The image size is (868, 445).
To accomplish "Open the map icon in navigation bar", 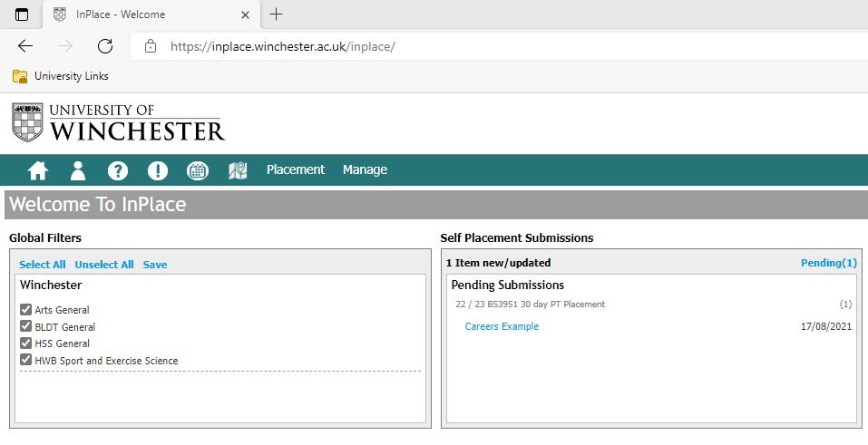I will pos(238,170).
